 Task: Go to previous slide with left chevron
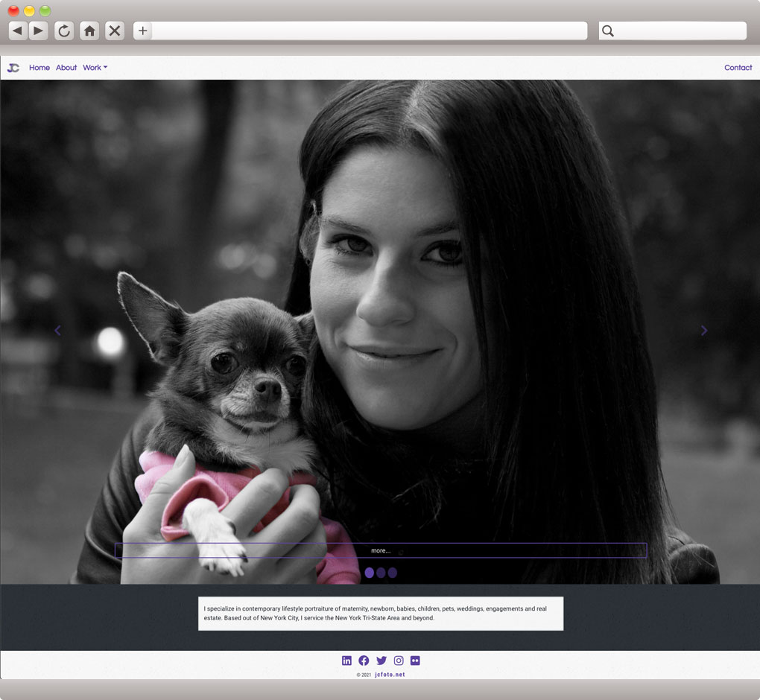[57, 331]
